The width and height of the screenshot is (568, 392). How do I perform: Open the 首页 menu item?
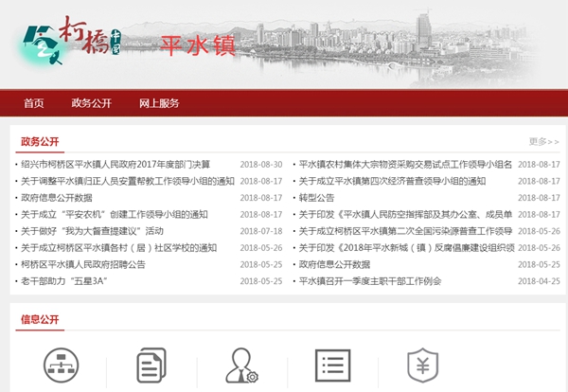[x=34, y=103]
